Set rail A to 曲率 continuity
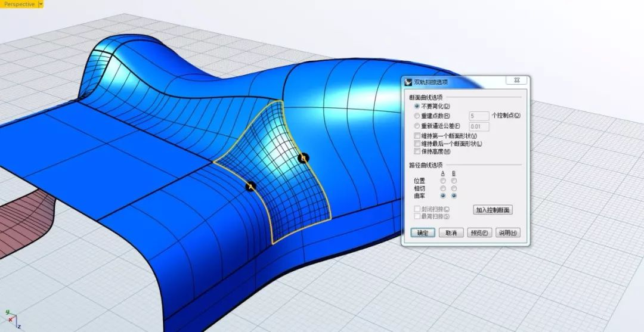 pyautogui.click(x=442, y=196)
